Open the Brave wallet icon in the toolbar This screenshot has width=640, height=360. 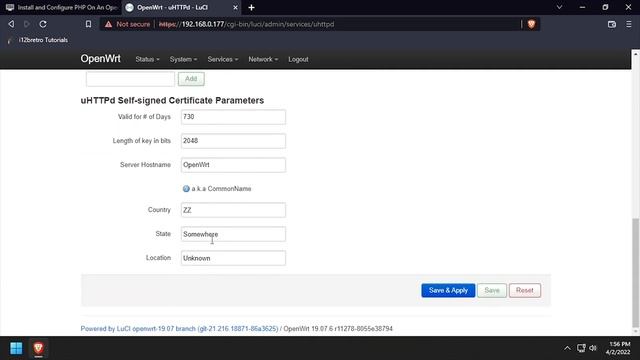611,24
